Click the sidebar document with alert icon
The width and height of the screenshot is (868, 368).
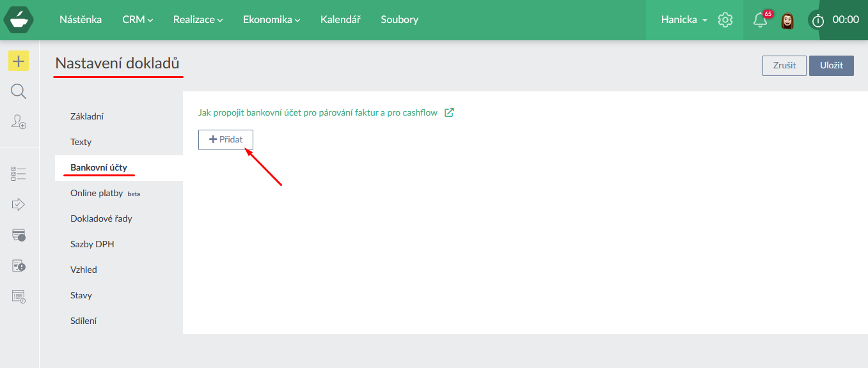pyautogui.click(x=19, y=266)
